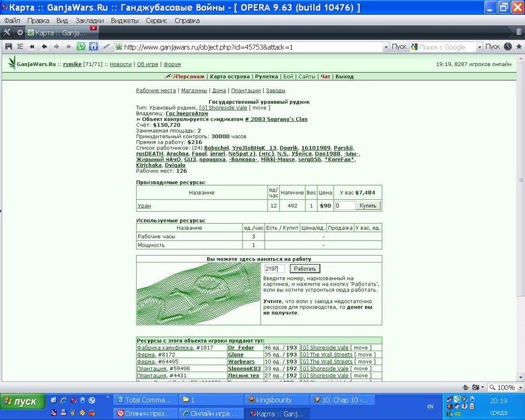Open the Виджеты menu
Screen dimensions: 525x420
tap(125, 20)
